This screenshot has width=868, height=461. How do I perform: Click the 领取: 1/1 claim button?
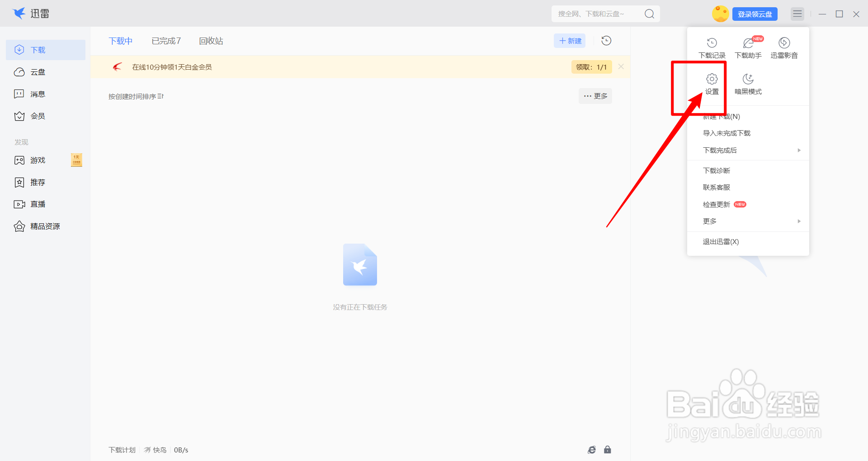click(x=591, y=67)
